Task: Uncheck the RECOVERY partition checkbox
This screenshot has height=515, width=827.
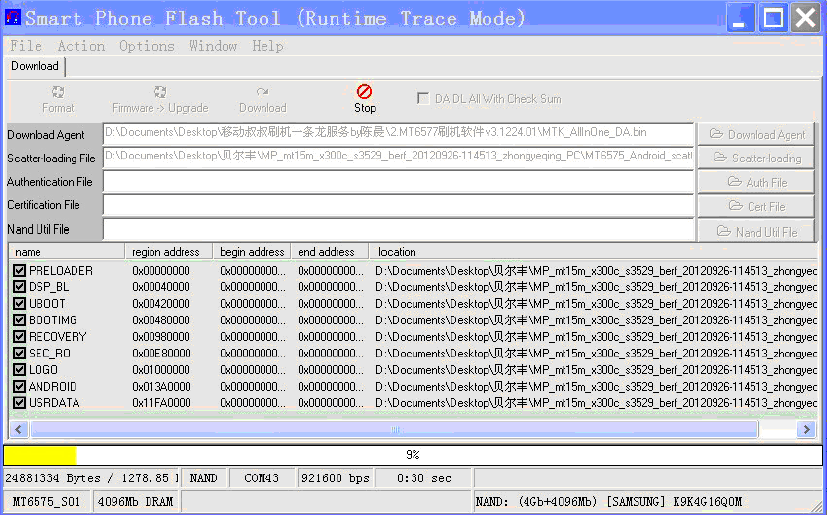Action: click(x=20, y=337)
